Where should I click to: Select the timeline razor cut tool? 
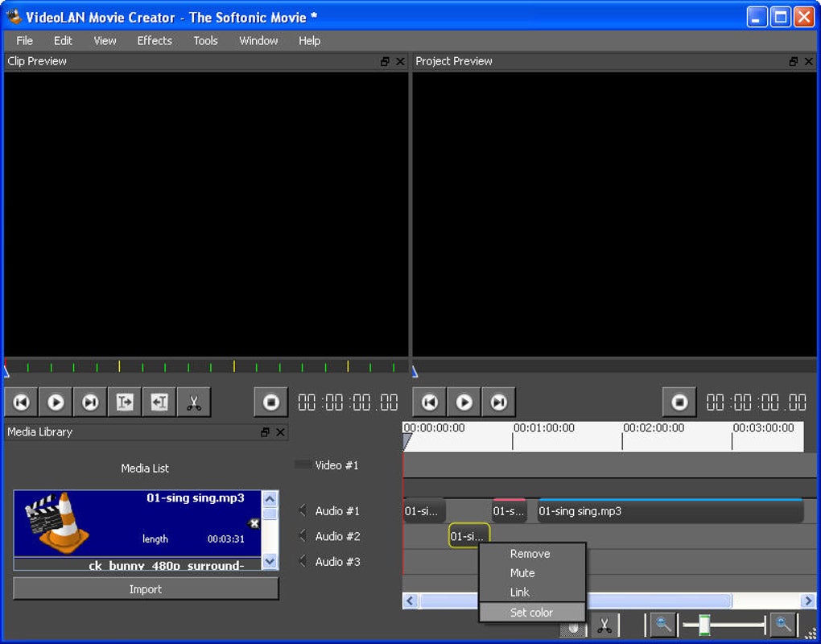click(x=604, y=625)
